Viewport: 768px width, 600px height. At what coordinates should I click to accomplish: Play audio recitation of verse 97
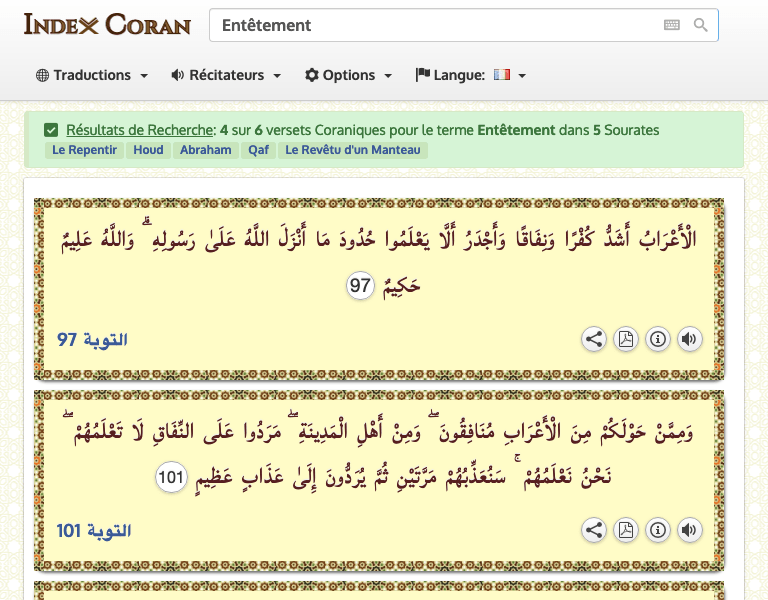689,339
